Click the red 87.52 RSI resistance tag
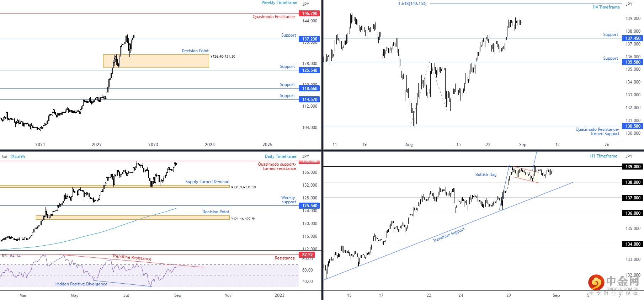644x300 pixels. (x=308, y=255)
